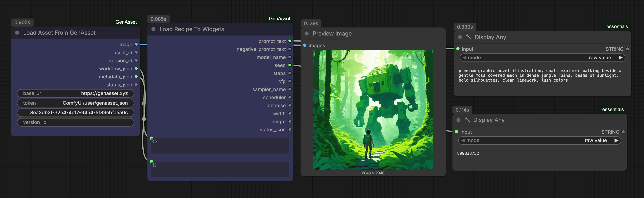Click essentials badge on lower Display Any

[613, 110]
